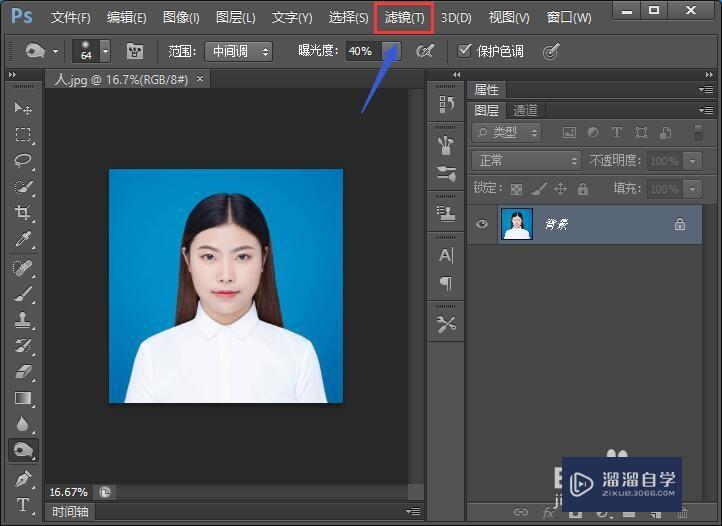This screenshot has height=526, width=722.
Task: Toggle lock transparent pixels
Action: (x=517, y=189)
